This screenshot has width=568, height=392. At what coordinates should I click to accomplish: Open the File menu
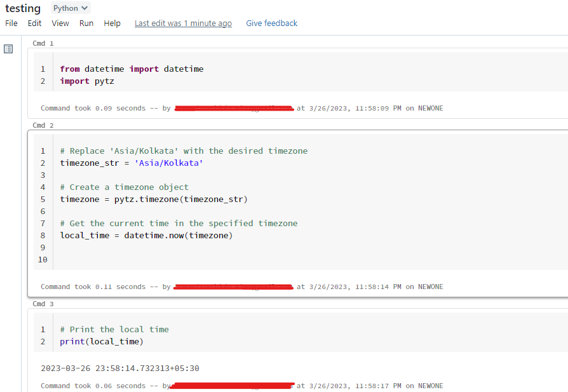11,24
